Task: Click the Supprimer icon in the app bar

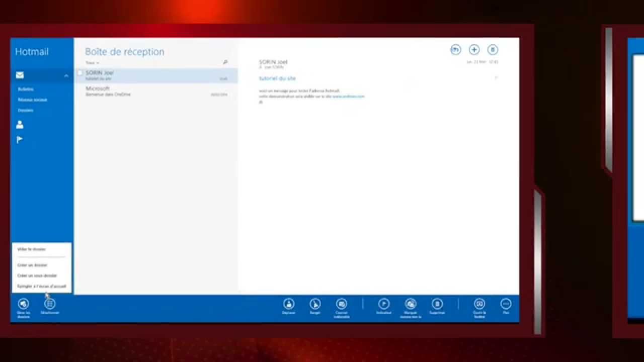Action: coord(437,304)
